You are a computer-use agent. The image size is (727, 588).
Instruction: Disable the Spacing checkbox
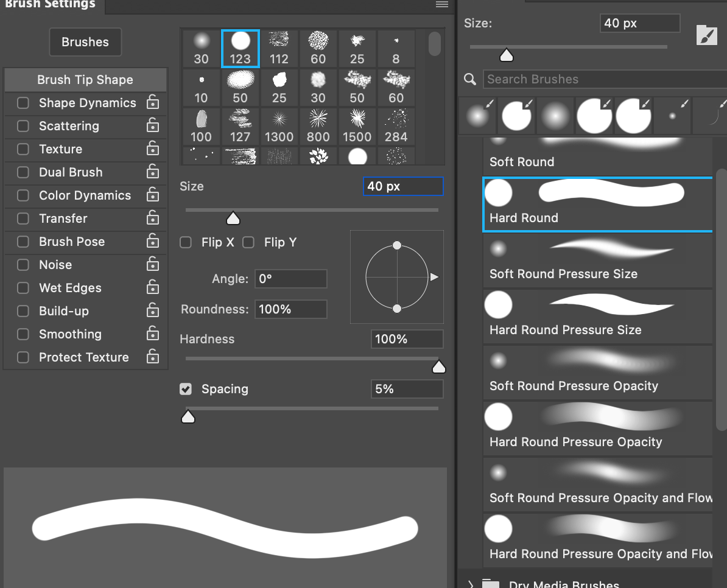[186, 389]
